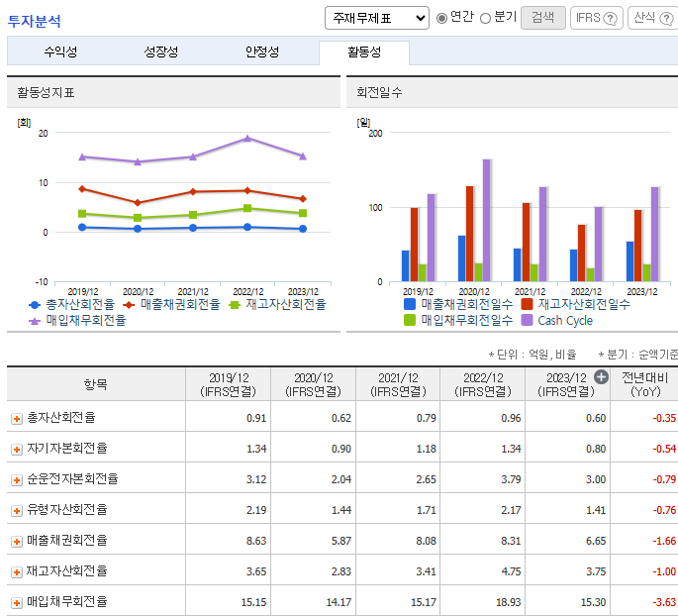Click the 검색 button

(x=543, y=18)
